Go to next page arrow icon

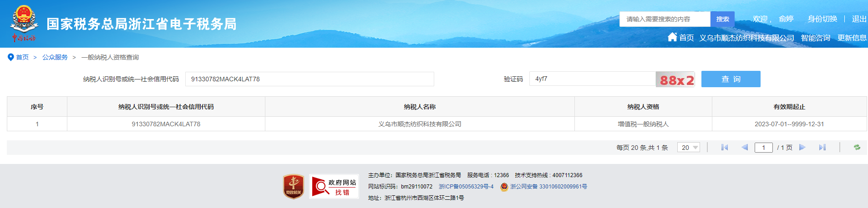pyautogui.click(x=802, y=148)
